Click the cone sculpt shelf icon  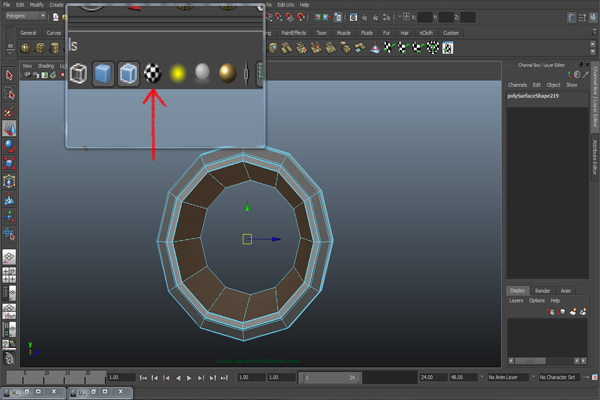375,48
